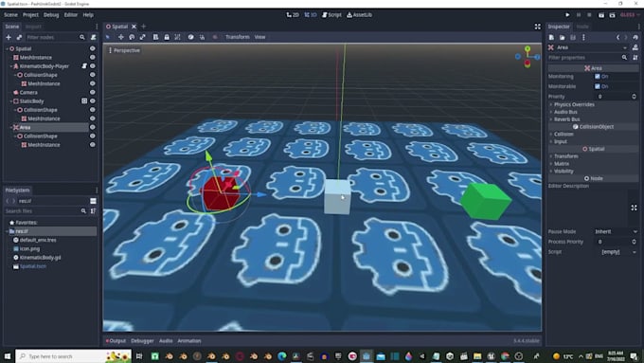Open Inspector property tools icon
644x363 pixels.
(635, 58)
